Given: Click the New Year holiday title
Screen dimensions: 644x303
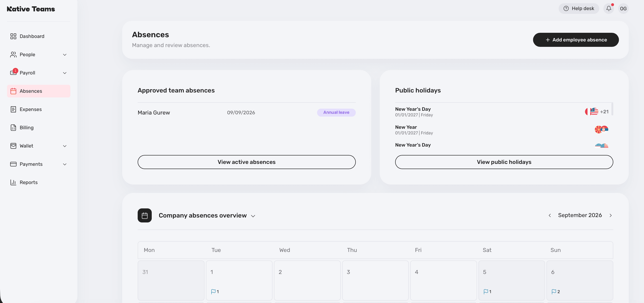Looking at the screenshot, I should click(406, 127).
